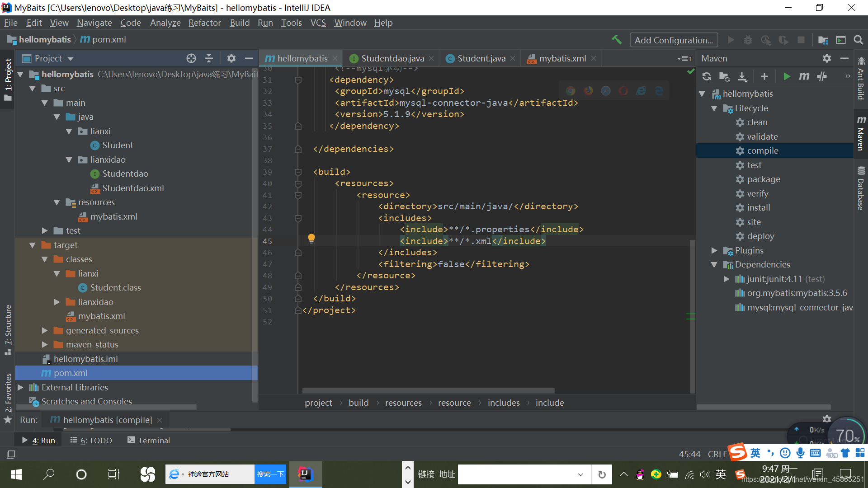Select Studentdao.xml in the project tree

[133, 188]
